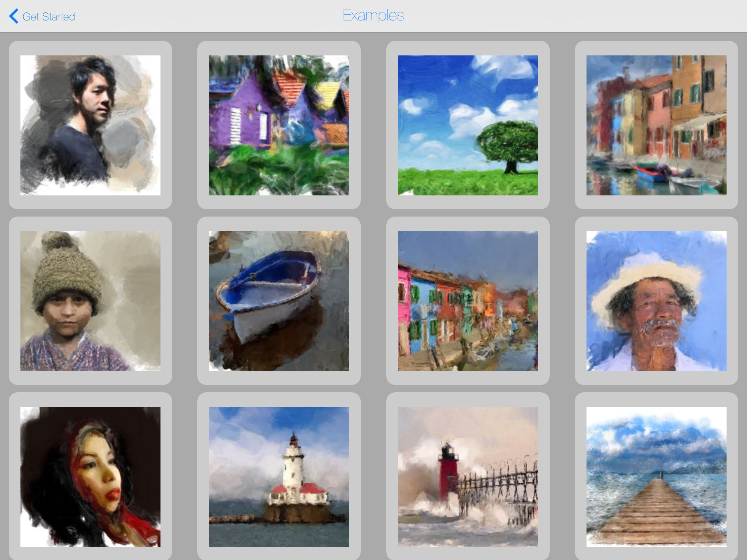This screenshot has height=560, width=747.
Task: Open the young man portrait painting example
Action: pyautogui.click(x=90, y=125)
